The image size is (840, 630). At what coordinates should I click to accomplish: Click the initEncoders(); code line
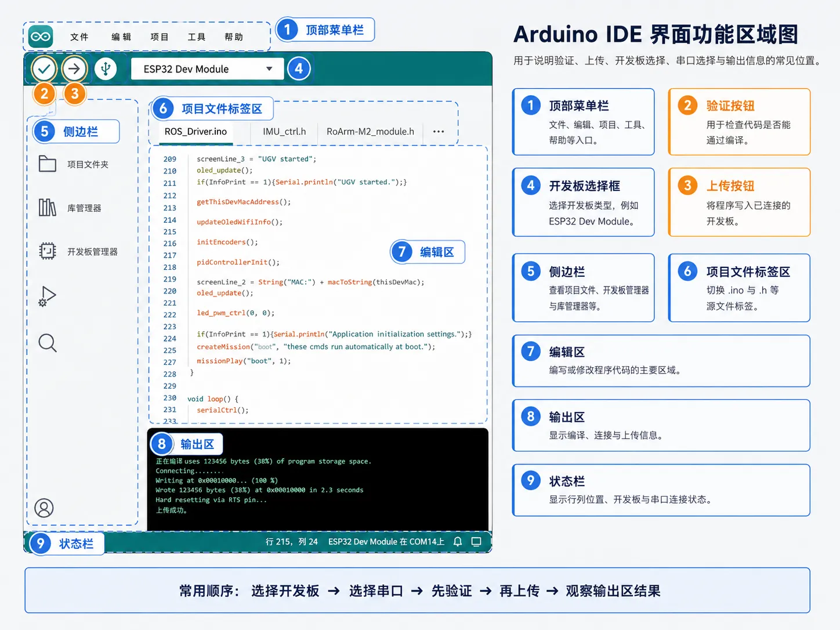pyautogui.click(x=227, y=242)
